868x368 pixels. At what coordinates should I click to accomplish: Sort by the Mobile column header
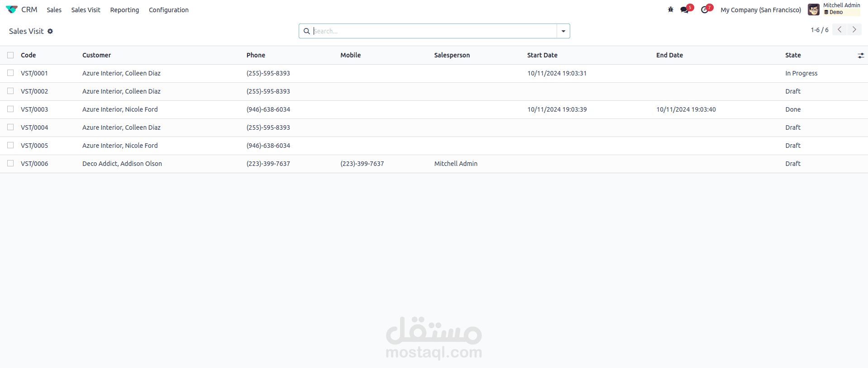[350, 55]
